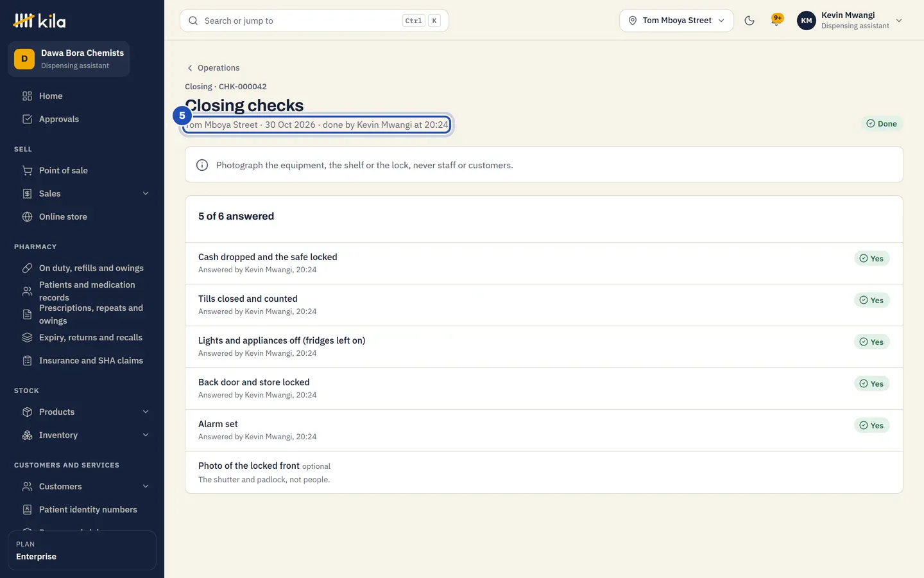Click the Enterprise plan card
Image resolution: width=924 pixels, height=578 pixels.
point(82,550)
